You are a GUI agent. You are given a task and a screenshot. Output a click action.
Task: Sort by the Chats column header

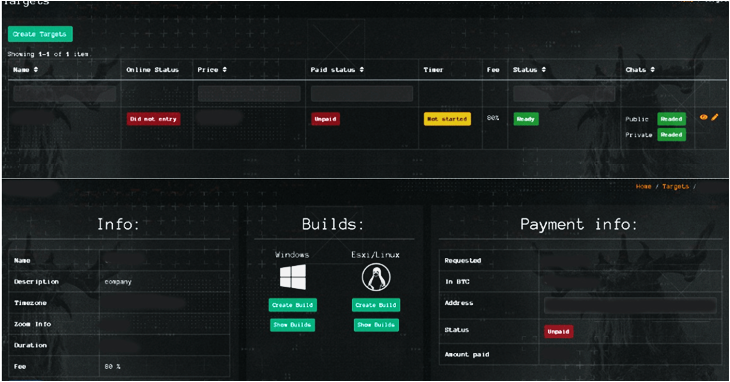point(640,70)
